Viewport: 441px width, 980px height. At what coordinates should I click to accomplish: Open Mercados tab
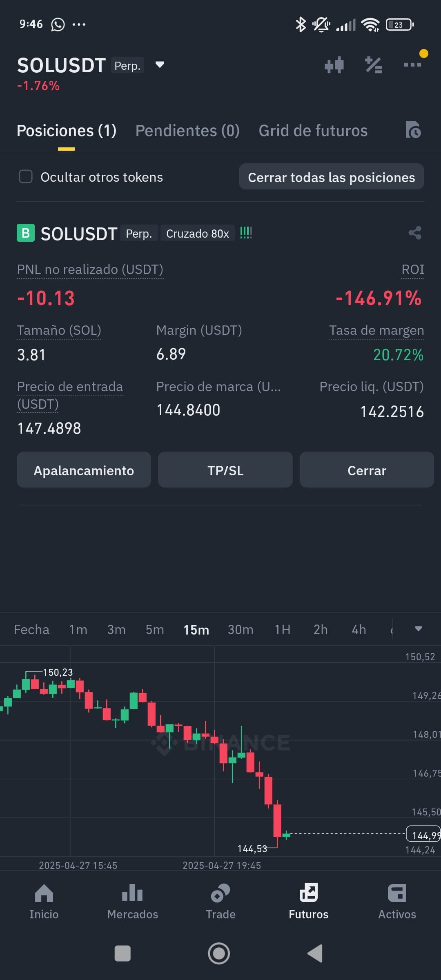point(132,902)
